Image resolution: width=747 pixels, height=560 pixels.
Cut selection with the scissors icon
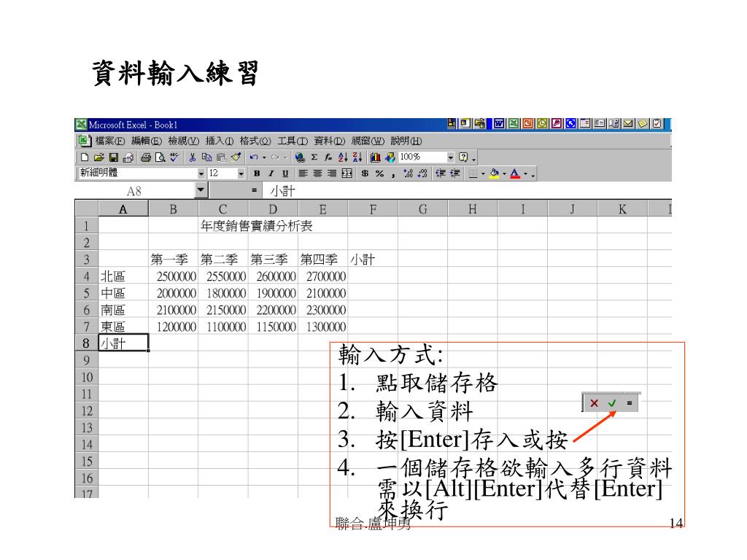pyautogui.click(x=193, y=157)
